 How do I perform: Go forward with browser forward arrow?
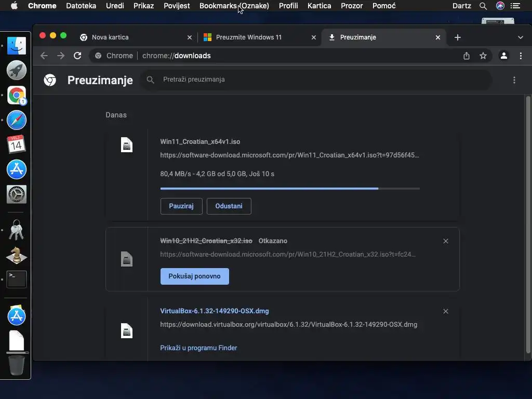[61, 56]
